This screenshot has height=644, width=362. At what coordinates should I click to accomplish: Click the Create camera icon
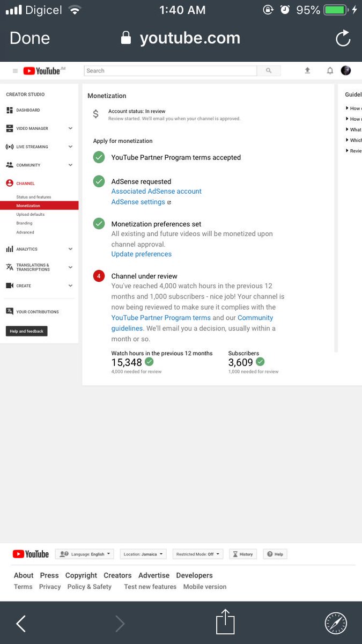click(10, 286)
